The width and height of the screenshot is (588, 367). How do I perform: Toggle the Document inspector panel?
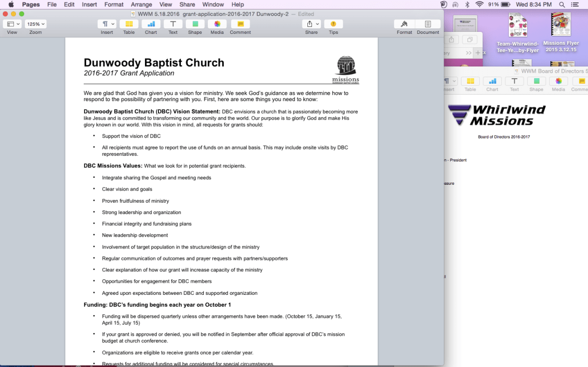(x=428, y=24)
